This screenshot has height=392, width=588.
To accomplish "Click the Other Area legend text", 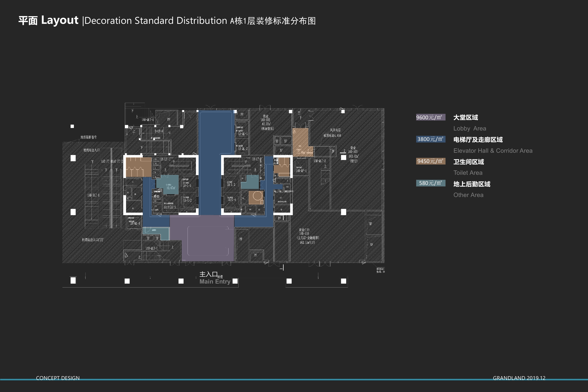I will [x=468, y=195].
